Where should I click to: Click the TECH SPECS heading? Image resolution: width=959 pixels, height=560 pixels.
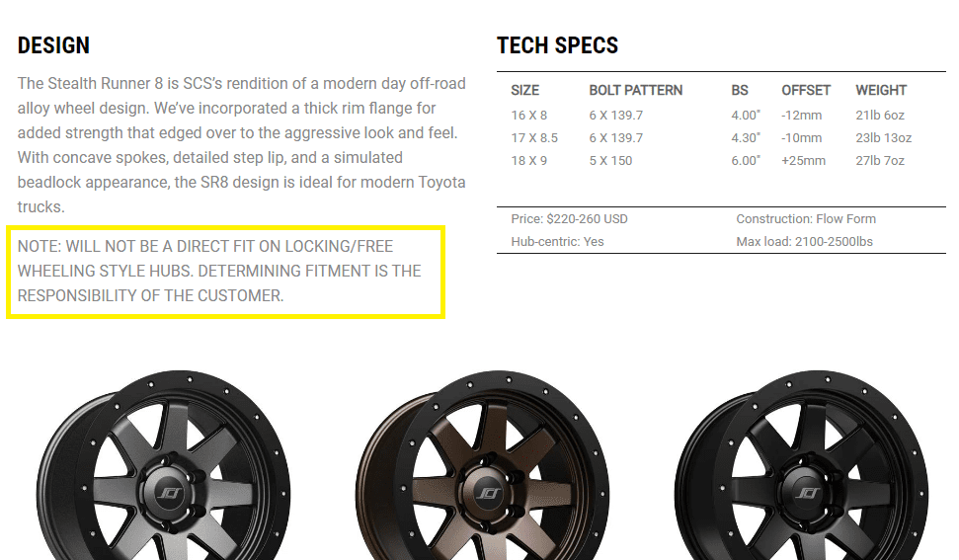[x=557, y=45]
